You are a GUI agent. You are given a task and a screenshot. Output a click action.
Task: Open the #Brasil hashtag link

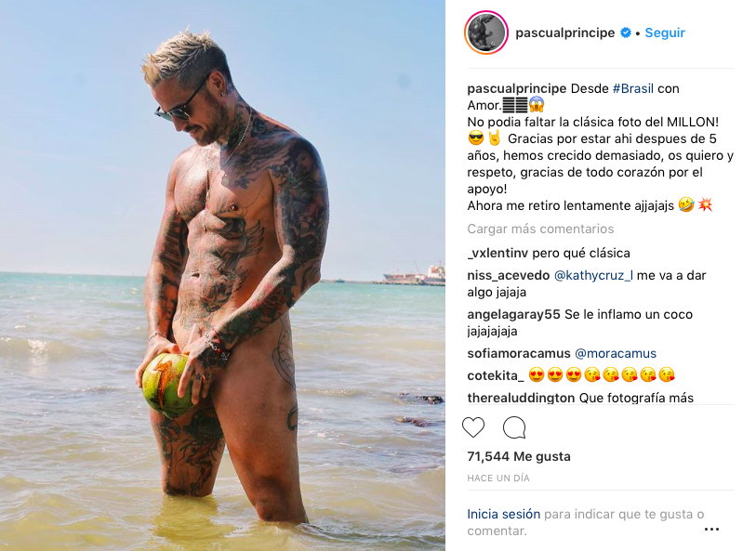(x=633, y=88)
